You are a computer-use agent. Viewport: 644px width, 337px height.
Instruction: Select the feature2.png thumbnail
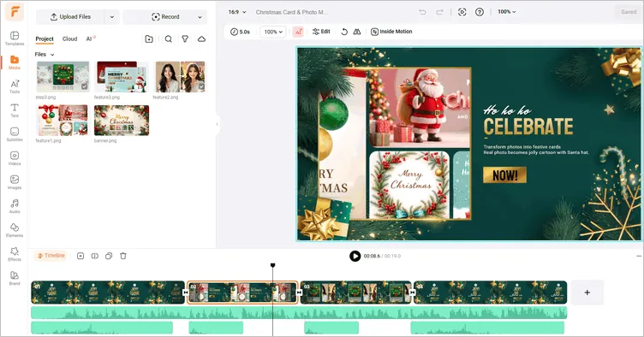click(x=180, y=77)
